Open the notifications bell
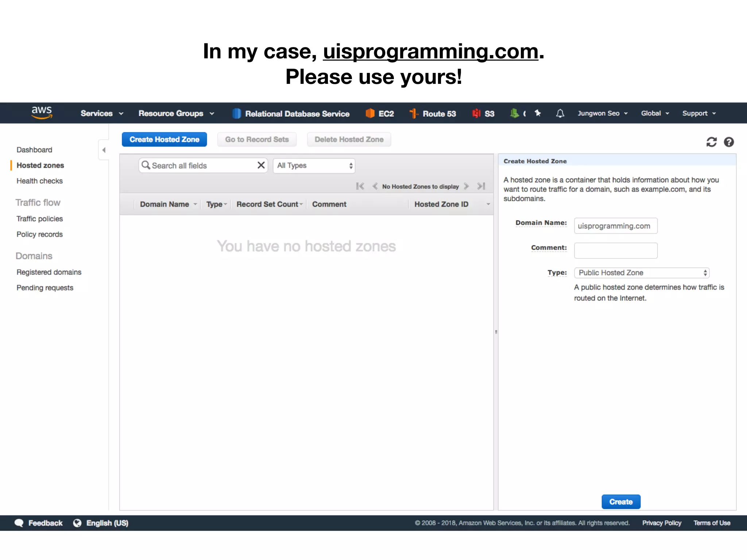 [x=560, y=113]
